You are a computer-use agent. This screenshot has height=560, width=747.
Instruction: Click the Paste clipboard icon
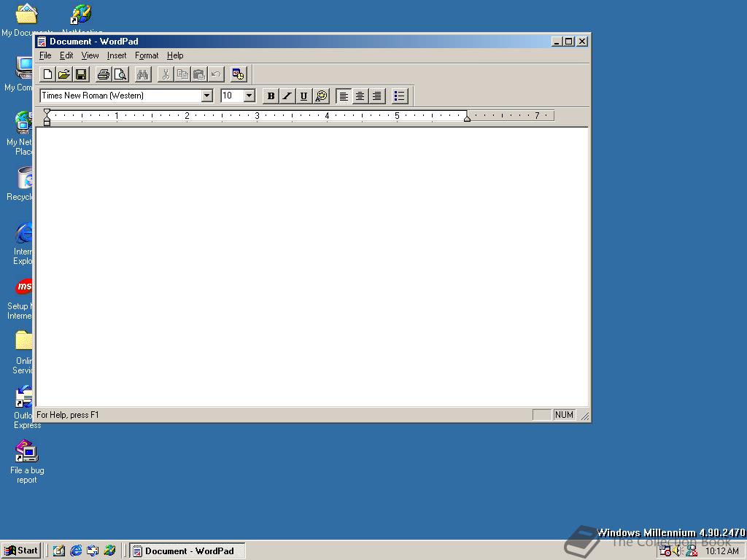tap(198, 74)
